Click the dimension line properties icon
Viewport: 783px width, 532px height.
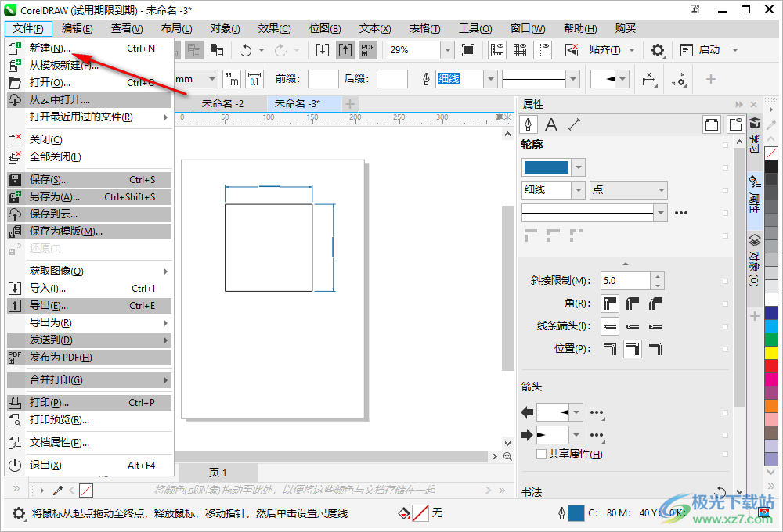pos(574,124)
